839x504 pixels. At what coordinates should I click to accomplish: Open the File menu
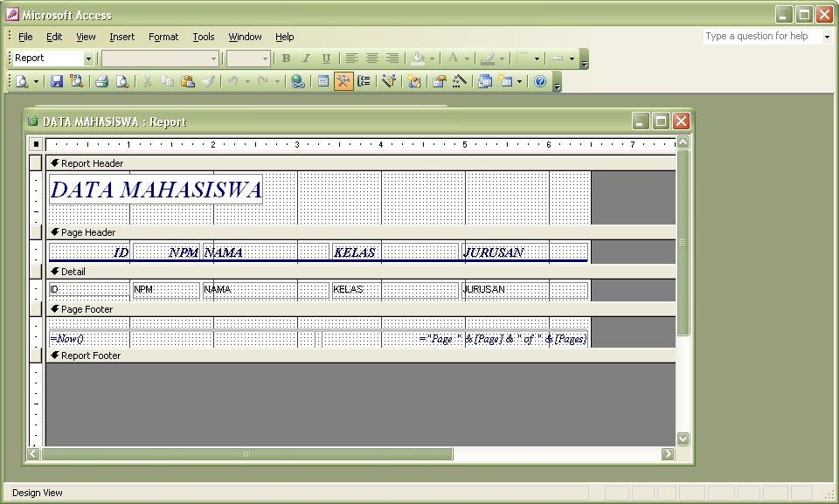tap(25, 37)
